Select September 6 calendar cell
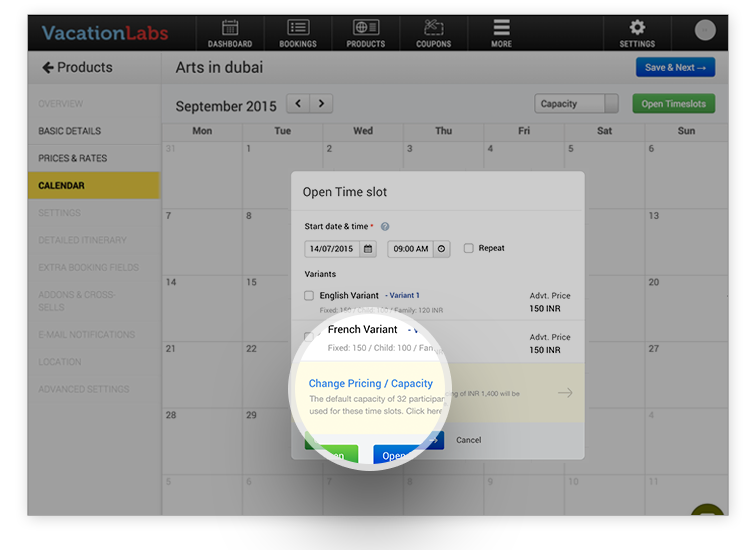Screen dimensions: 756x550 [687, 175]
